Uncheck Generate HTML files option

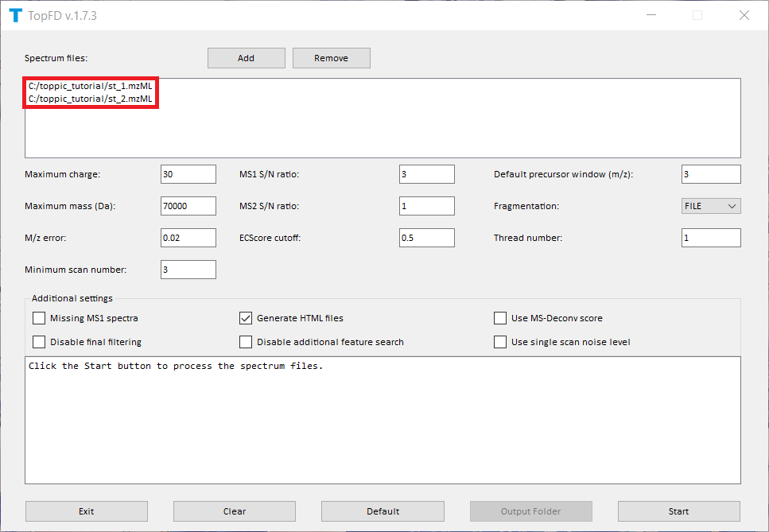click(246, 318)
